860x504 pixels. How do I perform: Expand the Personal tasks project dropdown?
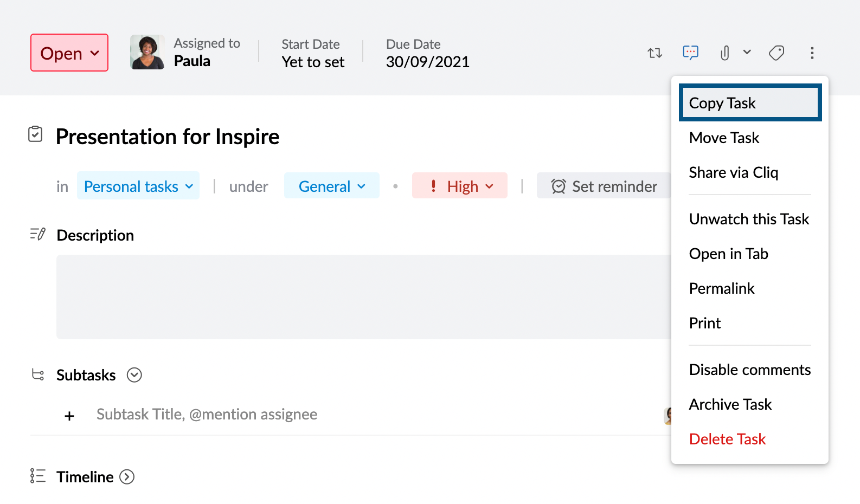[x=138, y=186]
